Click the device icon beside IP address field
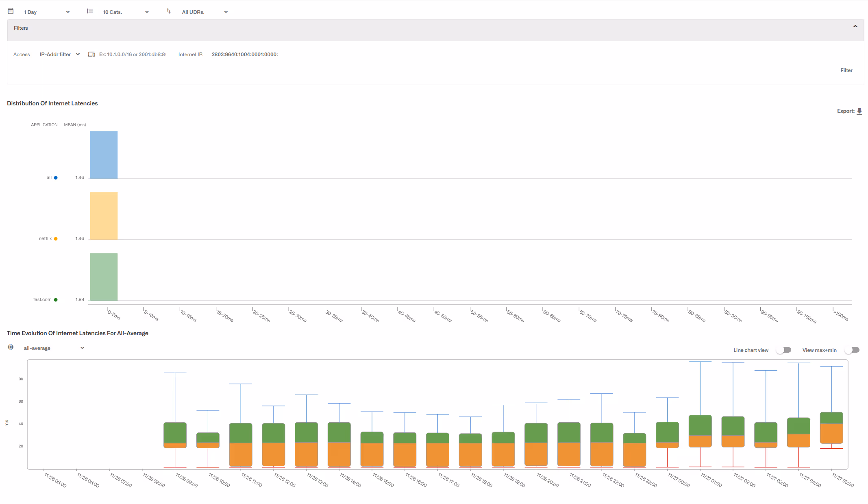The height and width of the screenshot is (504, 868). pyautogui.click(x=91, y=54)
